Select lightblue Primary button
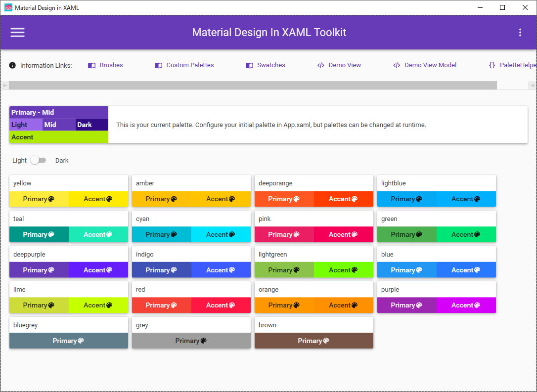Viewport: 537px width, 392px height. (407, 199)
